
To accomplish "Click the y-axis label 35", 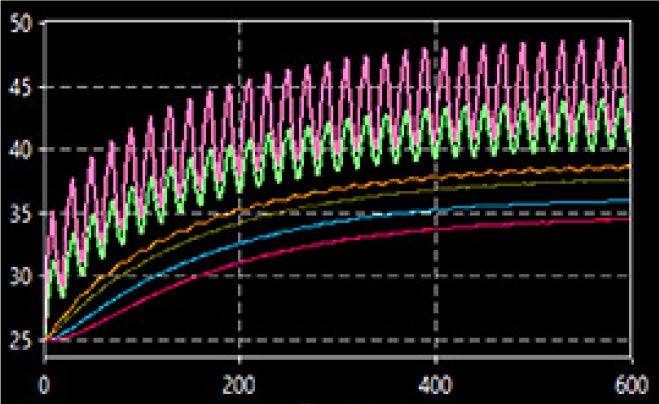I will pyautogui.click(x=20, y=214).
